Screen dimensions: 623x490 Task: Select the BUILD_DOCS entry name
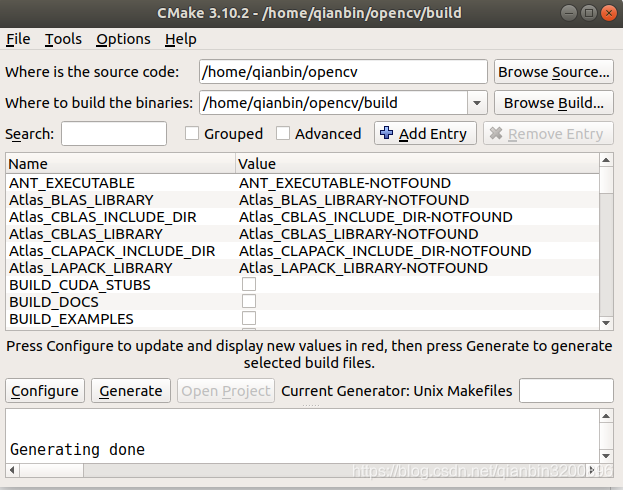[x=54, y=302]
